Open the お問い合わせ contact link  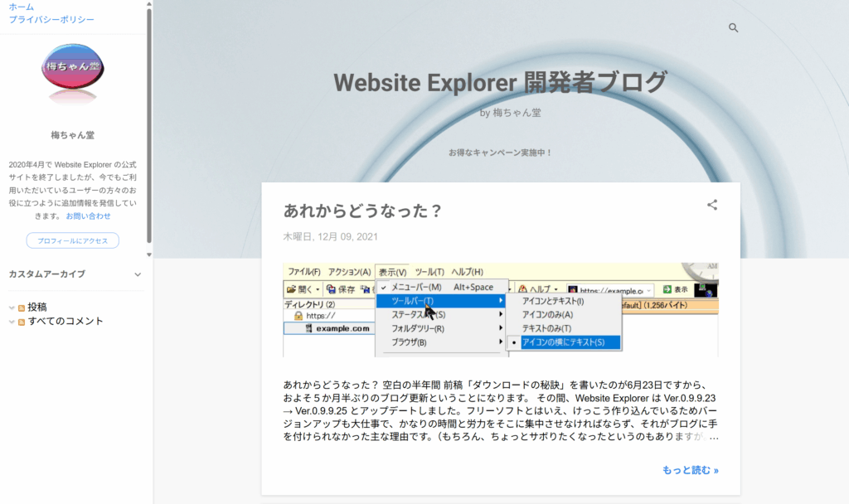click(88, 216)
